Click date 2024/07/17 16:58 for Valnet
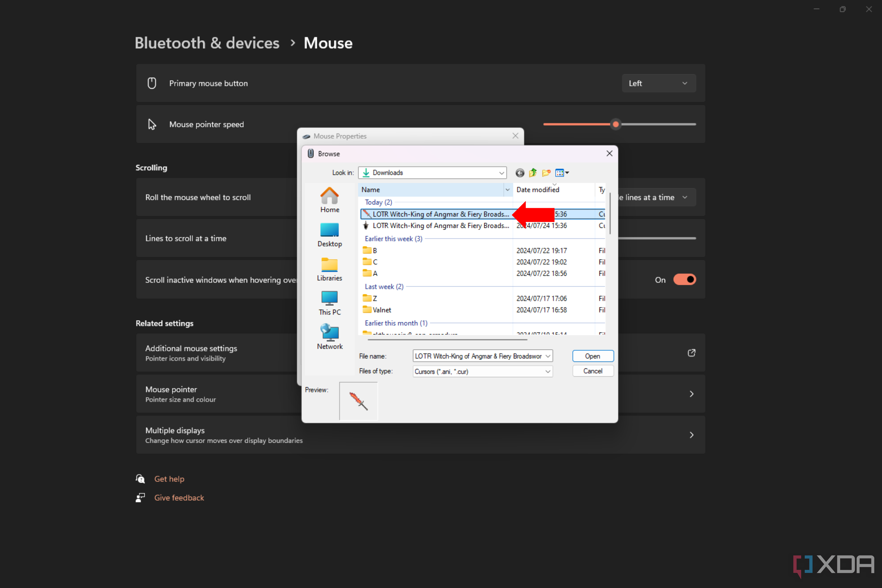 (542, 310)
